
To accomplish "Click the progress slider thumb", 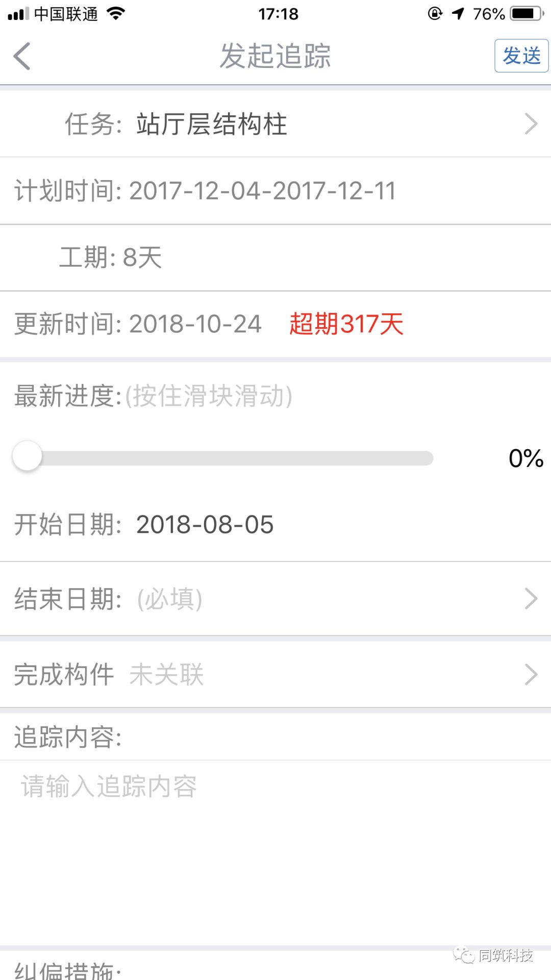I will 27,456.
